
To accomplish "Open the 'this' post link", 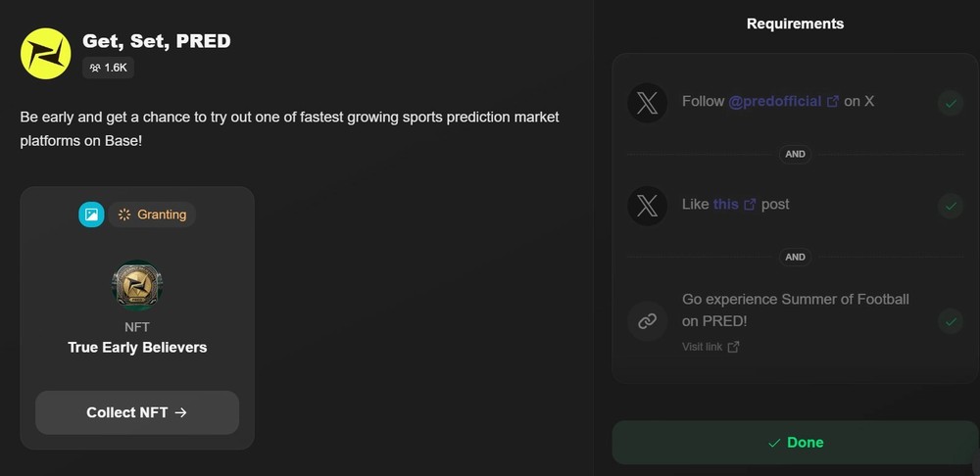I will click(x=725, y=205).
